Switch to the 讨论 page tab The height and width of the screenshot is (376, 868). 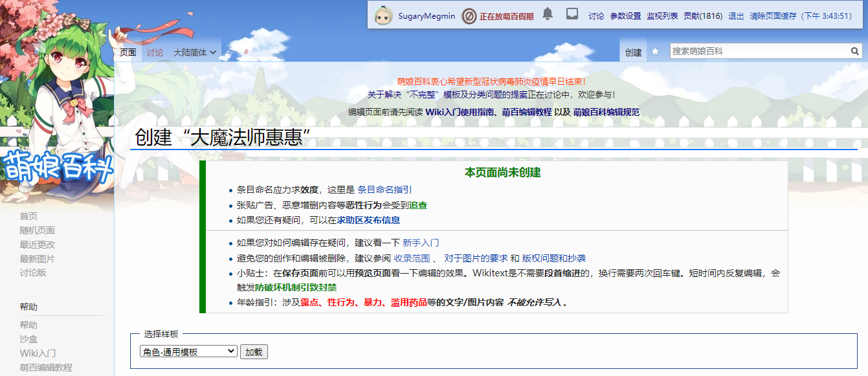point(155,52)
